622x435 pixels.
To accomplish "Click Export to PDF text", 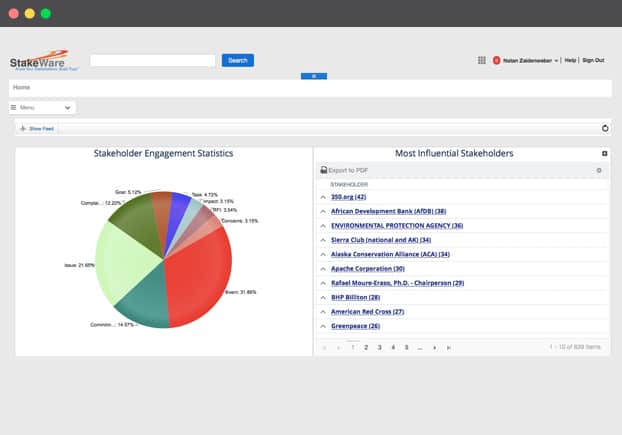I will tap(348, 171).
